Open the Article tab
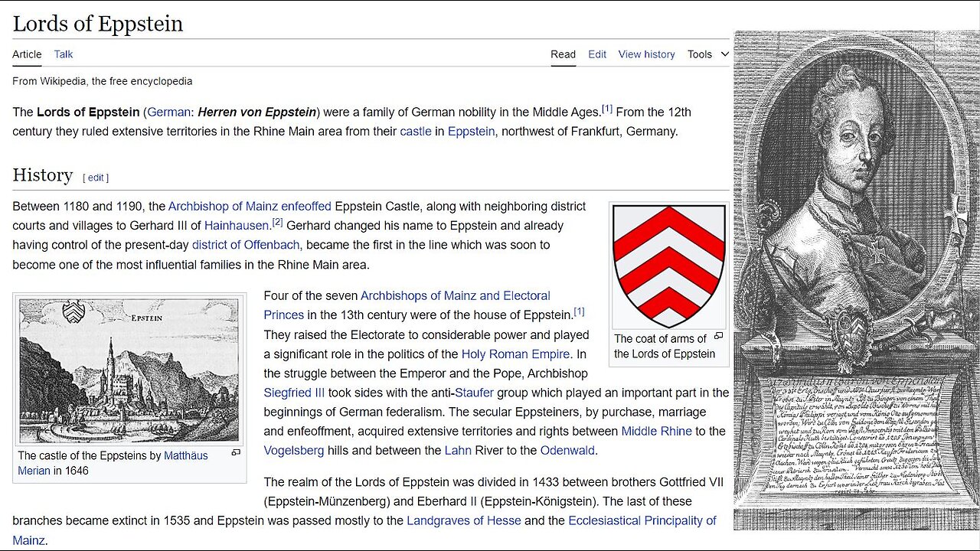The width and height of the screenshot is (980, 551). click(27, 54)
